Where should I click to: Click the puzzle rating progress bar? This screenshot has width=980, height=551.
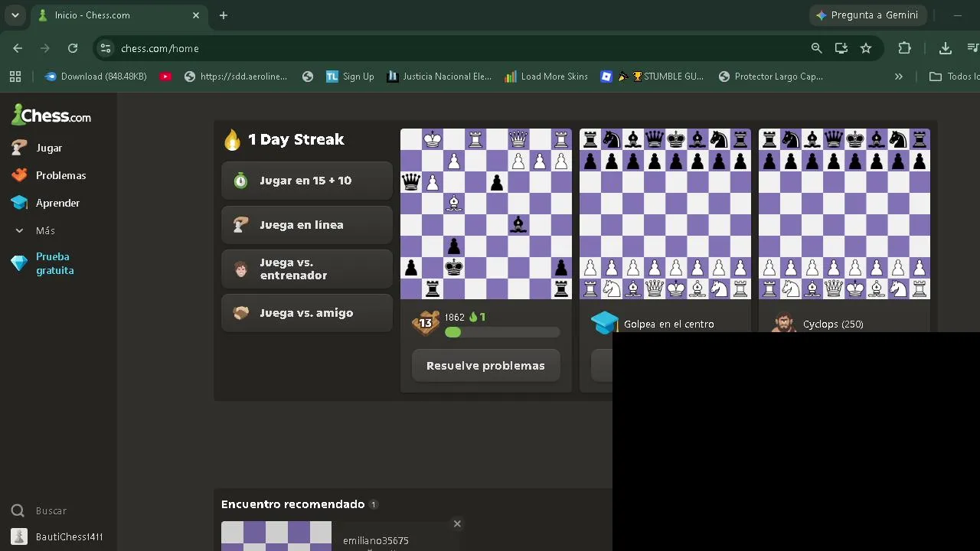click(502, 332)
